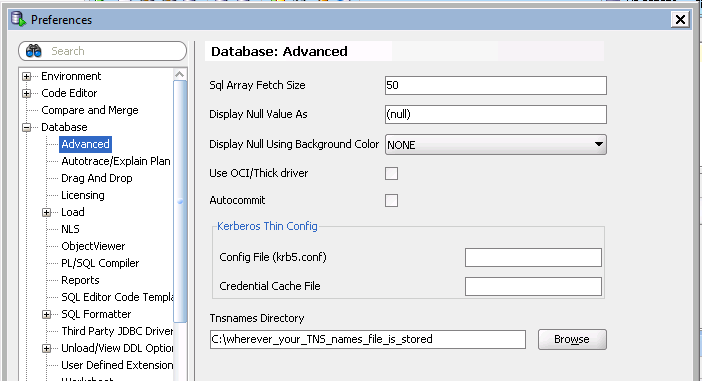Open NLS preferences
Image resolution: width=702 pixels, height=381 pixels.
click(70, 229)
